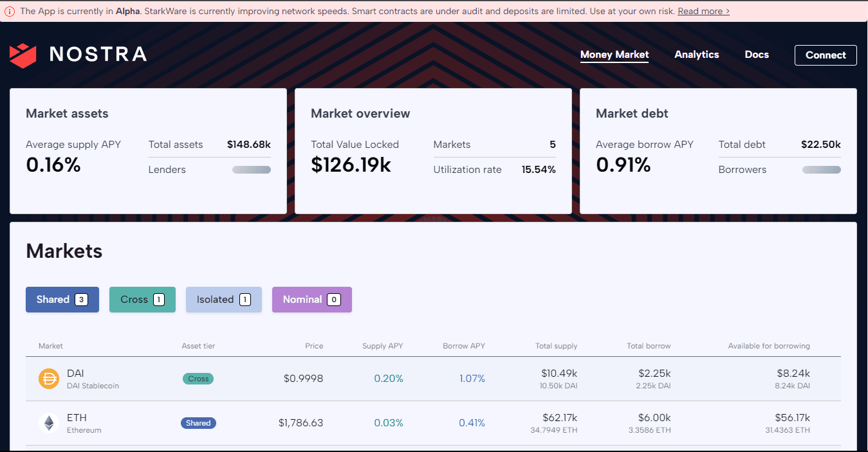Click the Price column header

(x=314, y=346)
